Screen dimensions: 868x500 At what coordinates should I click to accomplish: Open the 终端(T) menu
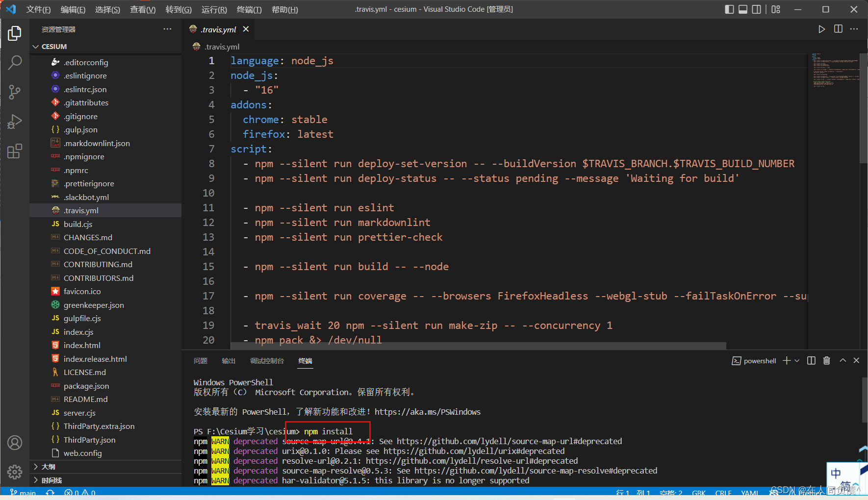click(x=249, y=10)
